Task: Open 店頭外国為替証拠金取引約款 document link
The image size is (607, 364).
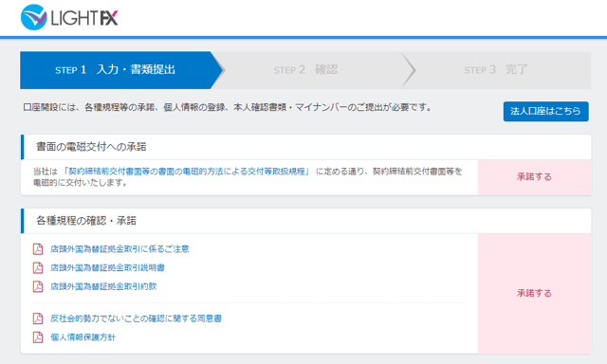Action: click(x=103, y=286)
